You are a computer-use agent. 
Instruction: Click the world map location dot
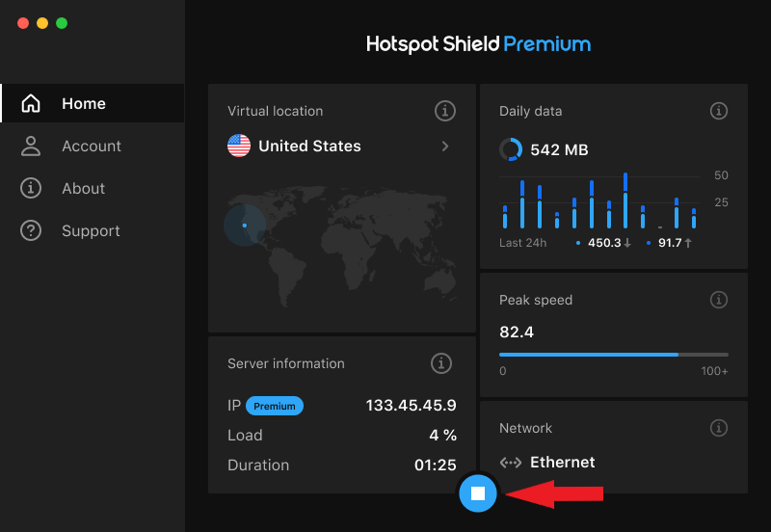(x=245, y=226)
